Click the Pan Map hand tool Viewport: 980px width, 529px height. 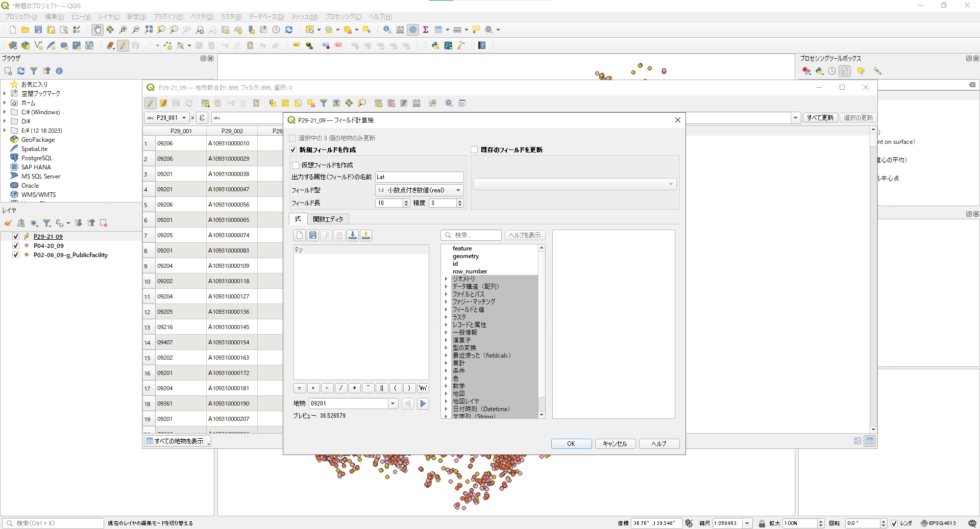pos(97,30)
